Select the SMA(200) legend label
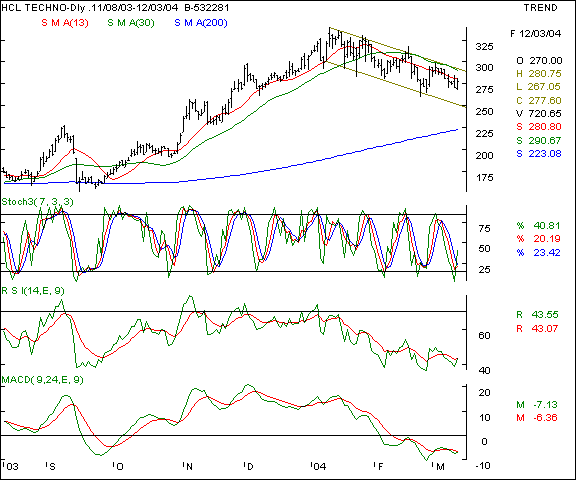Viewport: 576px width, 480px height. click(201, 23)
